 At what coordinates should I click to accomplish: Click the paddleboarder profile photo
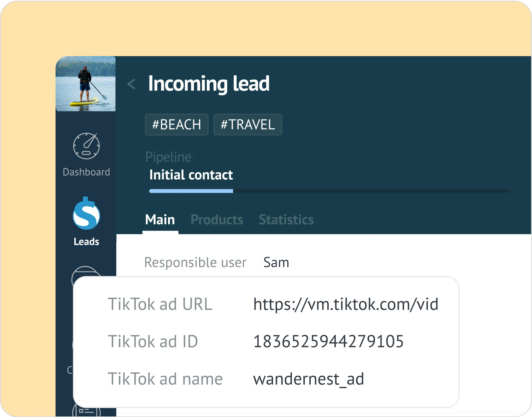[86, 84]
